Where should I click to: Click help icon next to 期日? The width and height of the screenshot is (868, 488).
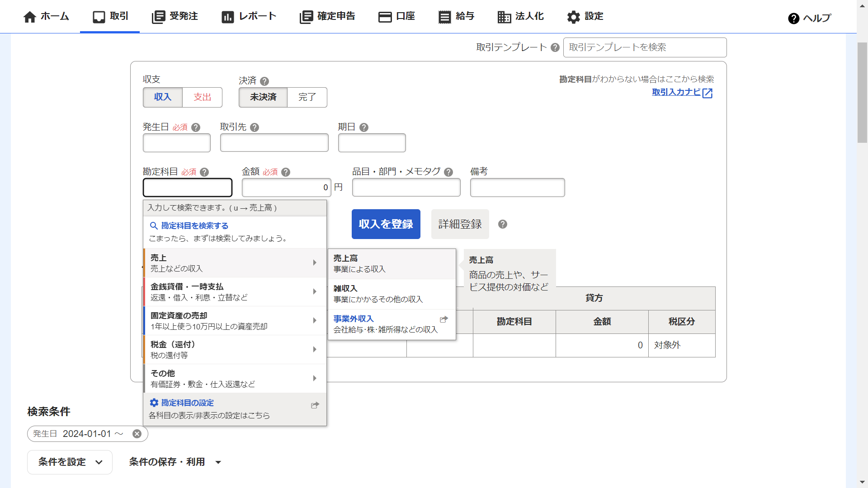[363, 127]
